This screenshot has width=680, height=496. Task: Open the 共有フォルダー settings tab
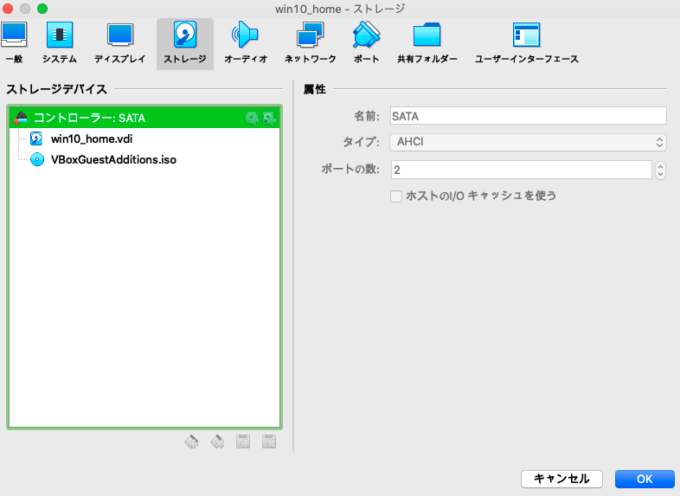427,43
